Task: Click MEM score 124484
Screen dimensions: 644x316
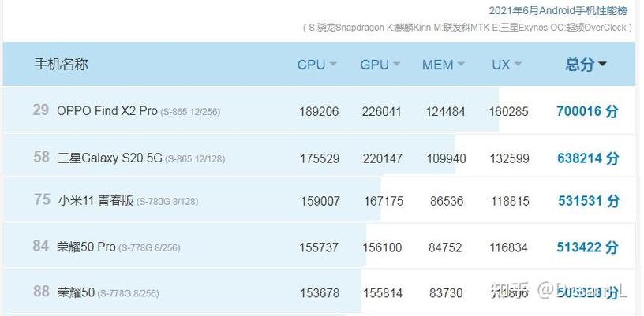Action: coord(445,111)
